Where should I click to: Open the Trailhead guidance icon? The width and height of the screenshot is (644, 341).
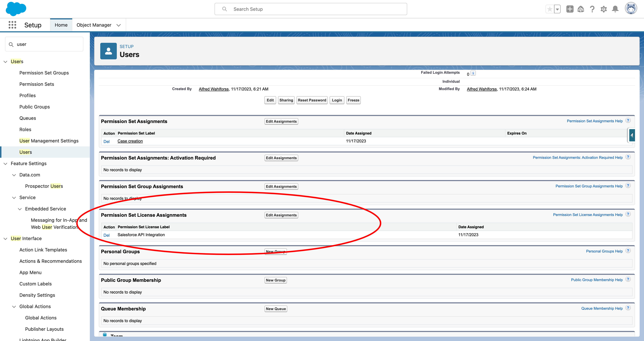pyautogui.click(x=581, y=9)
